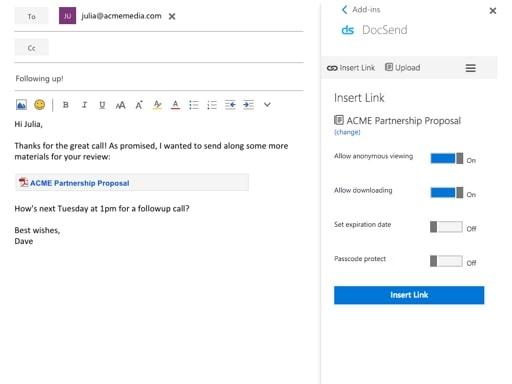Change the font color

click(x=175, y=105)
